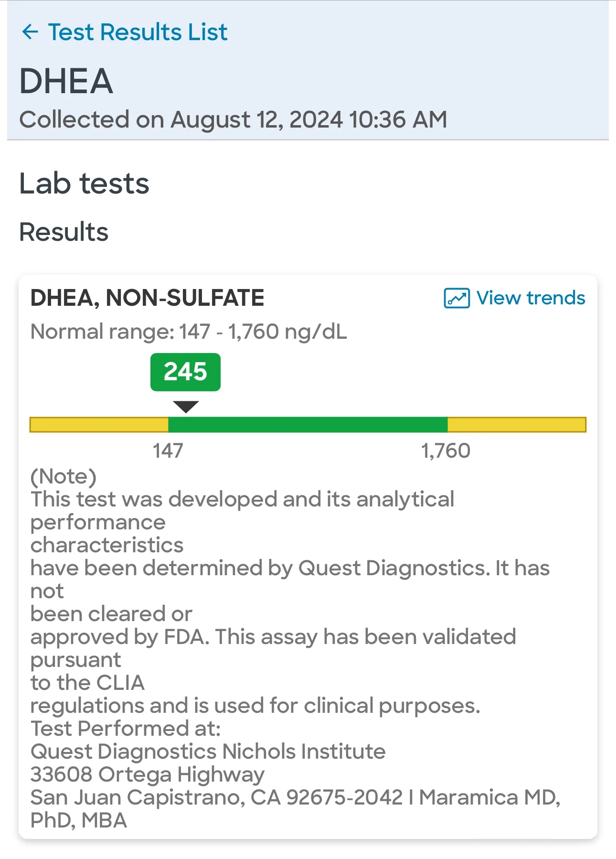Click the right yellow high-range segment
This screenshot has height=859, width=616.
517,425
